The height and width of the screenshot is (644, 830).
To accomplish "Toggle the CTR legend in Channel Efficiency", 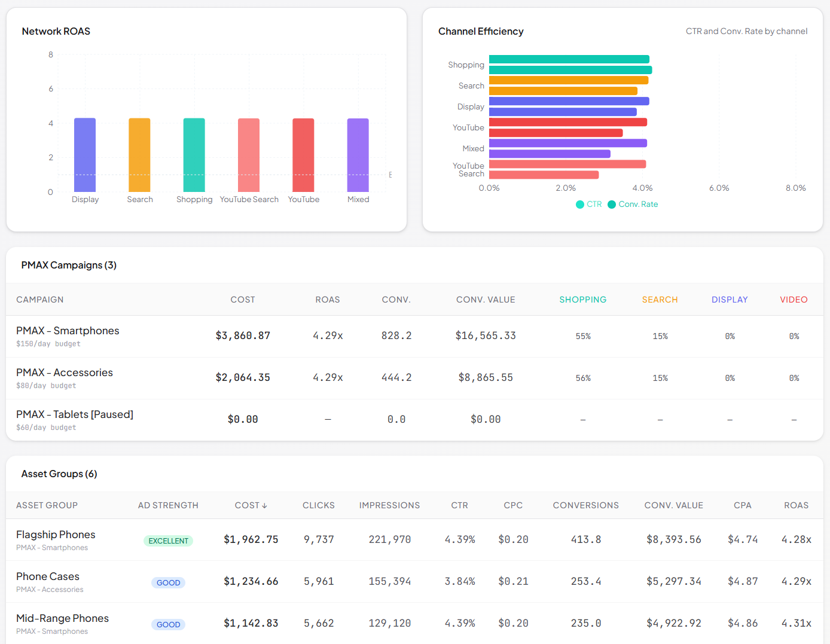I will pos(588,204).
